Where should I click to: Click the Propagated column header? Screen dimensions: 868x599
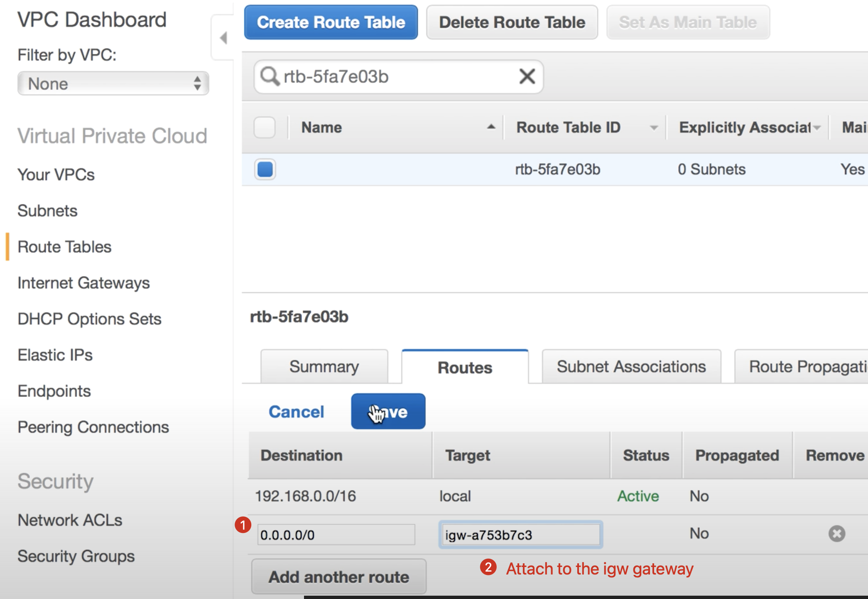737,456
